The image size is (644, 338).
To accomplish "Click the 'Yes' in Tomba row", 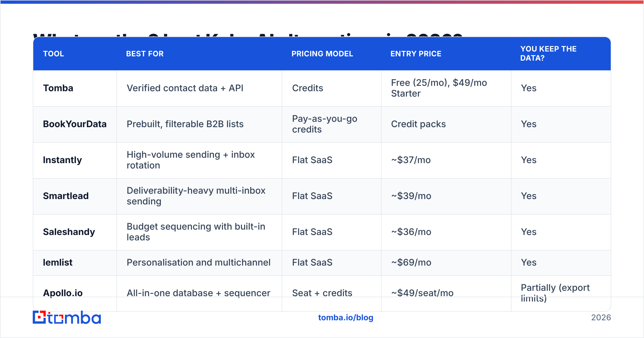I will 529,88.
